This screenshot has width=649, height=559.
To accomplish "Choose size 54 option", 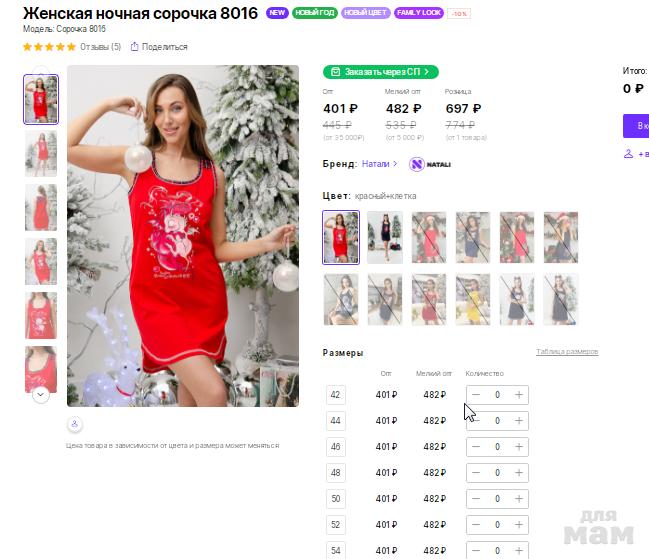I will pyautogui.click(x=336, y=550).
